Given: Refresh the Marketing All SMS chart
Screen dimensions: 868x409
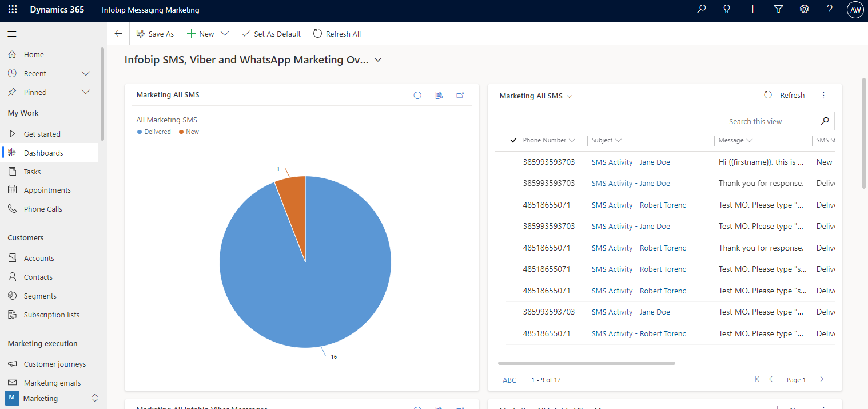Looking at the screenshot, I should click(417, 96).
